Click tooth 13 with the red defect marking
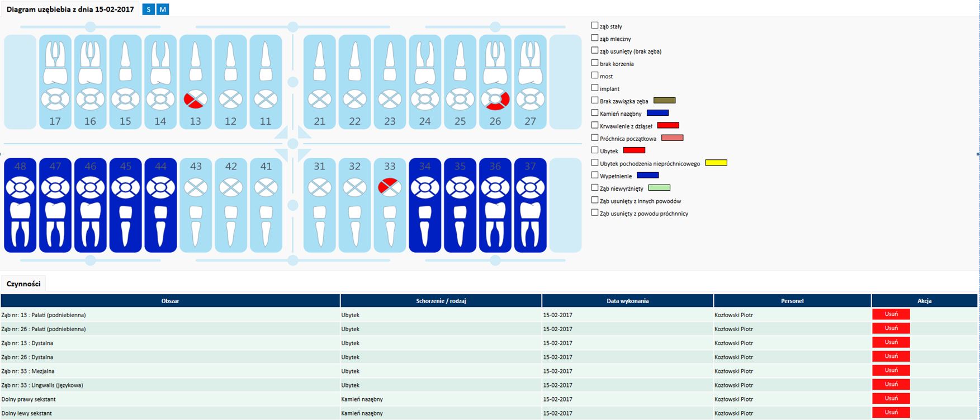Viewport: 980px width, 420px height. [x=195, y=82]
